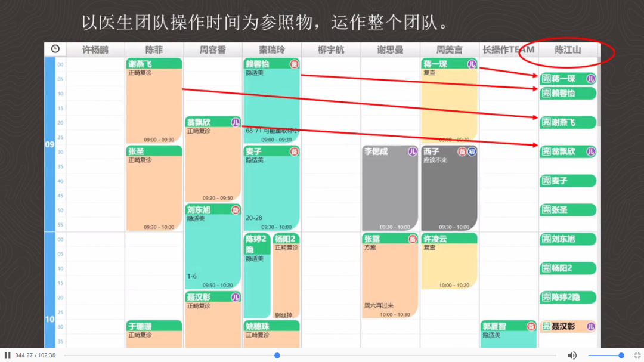Select 完 赖馨怡 entry under 陈江山
Screen dimensions: 644x362
[x=568, y=93]
